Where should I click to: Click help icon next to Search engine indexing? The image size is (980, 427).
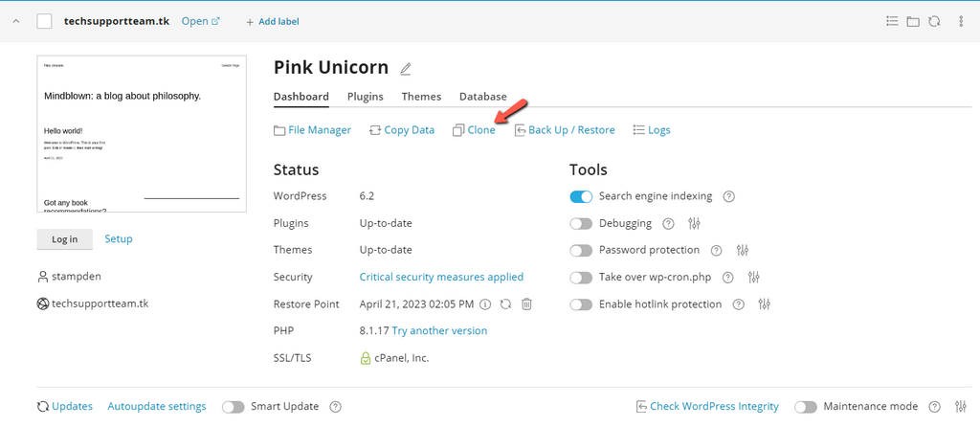pos(729,196)
